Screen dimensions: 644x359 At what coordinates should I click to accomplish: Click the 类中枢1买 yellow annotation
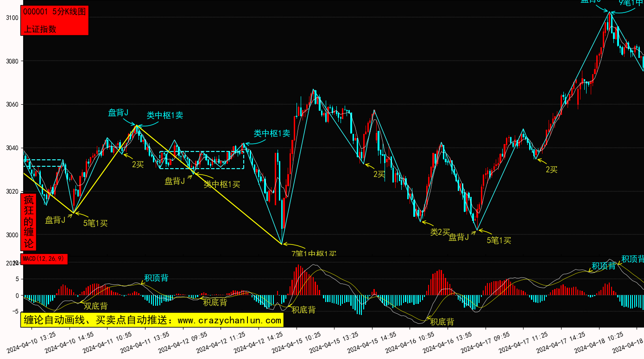(222, 184)
